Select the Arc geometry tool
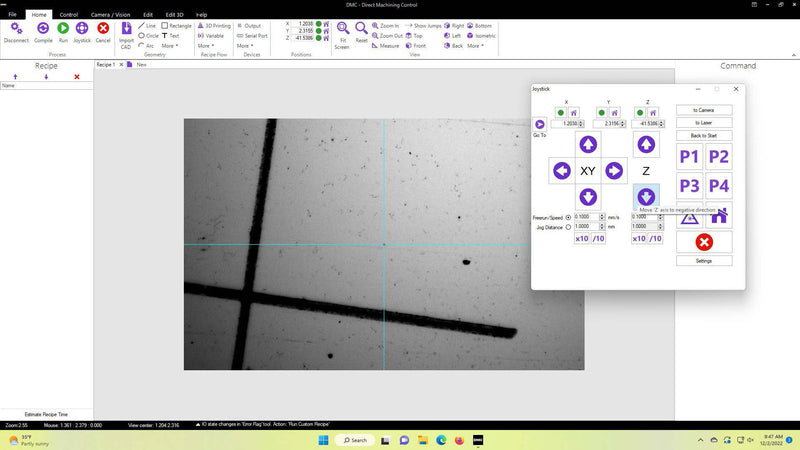 pos(146,45)
